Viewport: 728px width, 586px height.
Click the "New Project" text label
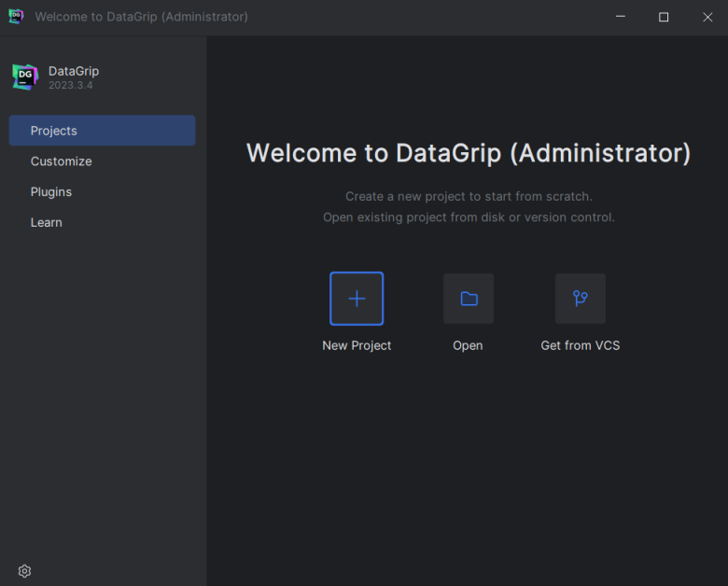[x=357, y=345]
